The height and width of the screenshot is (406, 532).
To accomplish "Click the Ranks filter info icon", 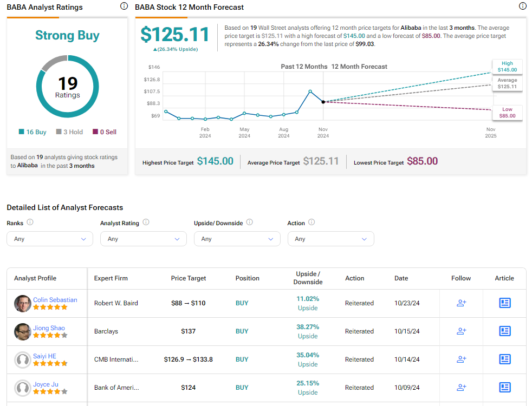I will point(30,222).
